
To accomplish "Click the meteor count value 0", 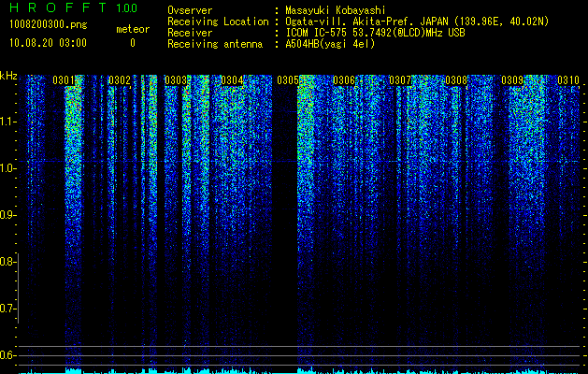I will coord(133,43).
